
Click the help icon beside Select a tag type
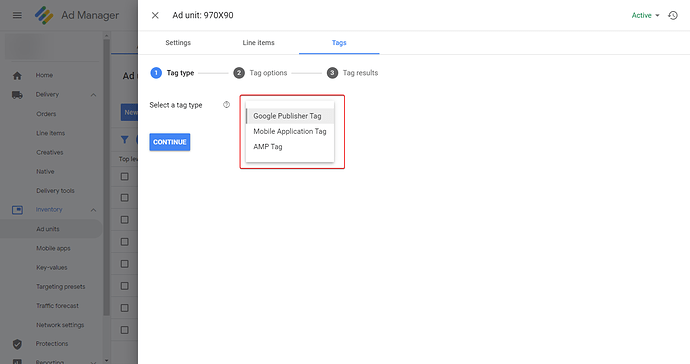tap(226, 105)
